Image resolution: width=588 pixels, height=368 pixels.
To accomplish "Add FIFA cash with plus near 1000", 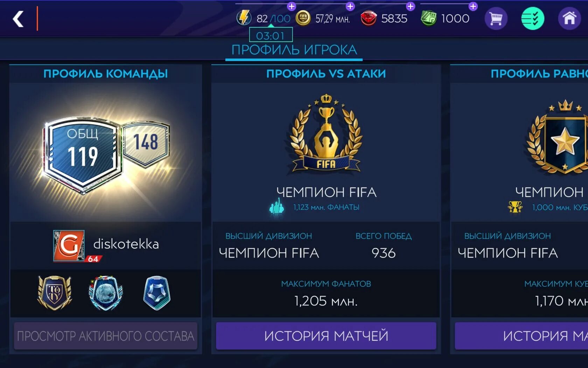I will tap(473, 6).
